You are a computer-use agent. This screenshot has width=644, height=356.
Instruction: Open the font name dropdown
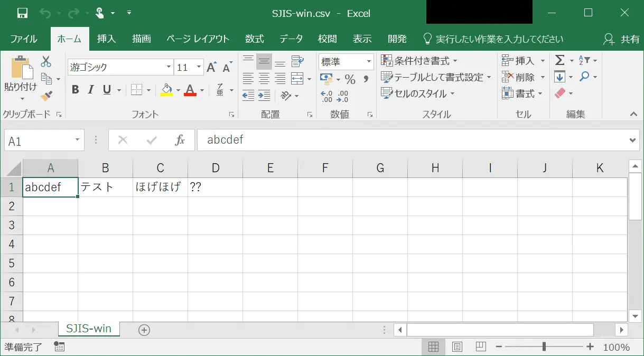click(x=169, y=67)
